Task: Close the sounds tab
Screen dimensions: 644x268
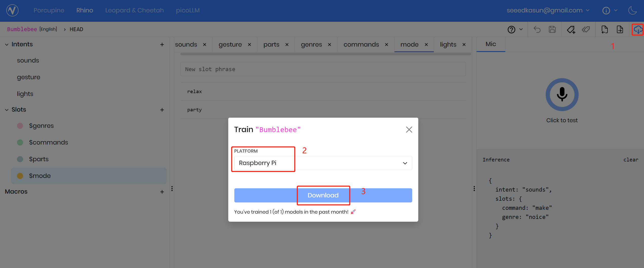Action: tap(204, 45)
